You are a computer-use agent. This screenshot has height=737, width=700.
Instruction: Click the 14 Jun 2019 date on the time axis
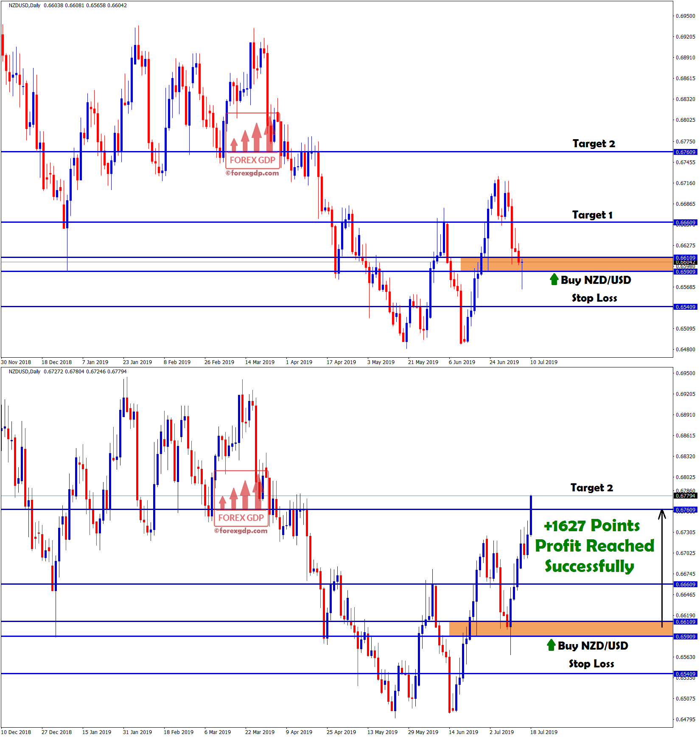point(463,732)
